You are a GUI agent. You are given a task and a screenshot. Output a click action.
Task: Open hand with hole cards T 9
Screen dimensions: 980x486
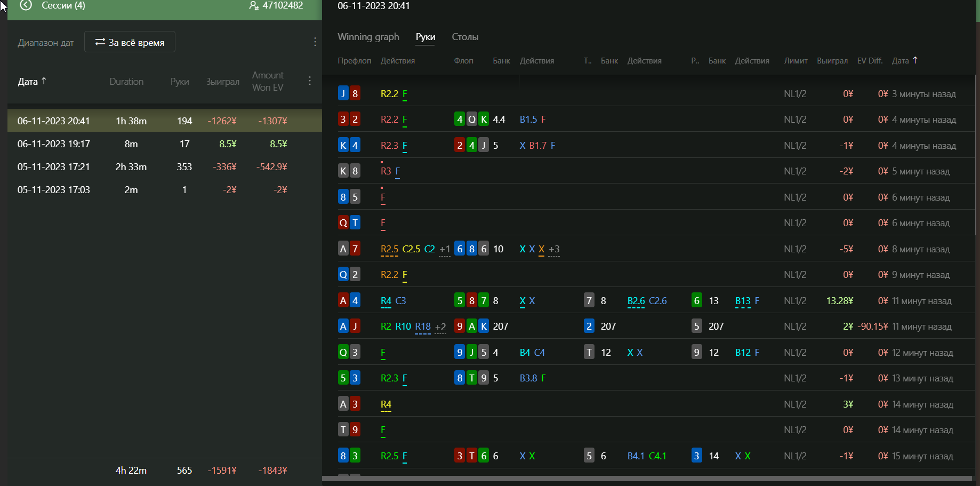[656, 430]
